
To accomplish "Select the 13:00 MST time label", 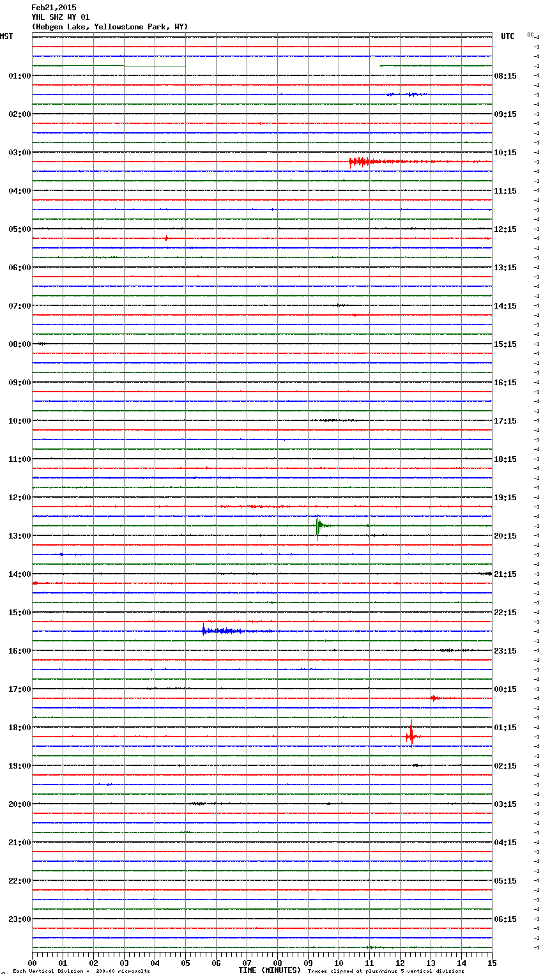I will 19,536.
